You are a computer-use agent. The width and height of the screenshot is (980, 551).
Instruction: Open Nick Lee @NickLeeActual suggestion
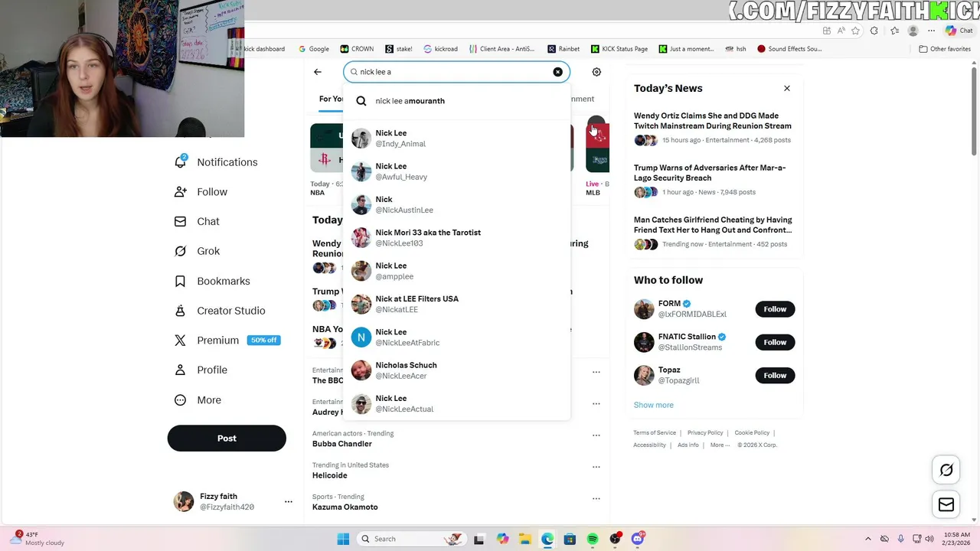coord(456,403)
